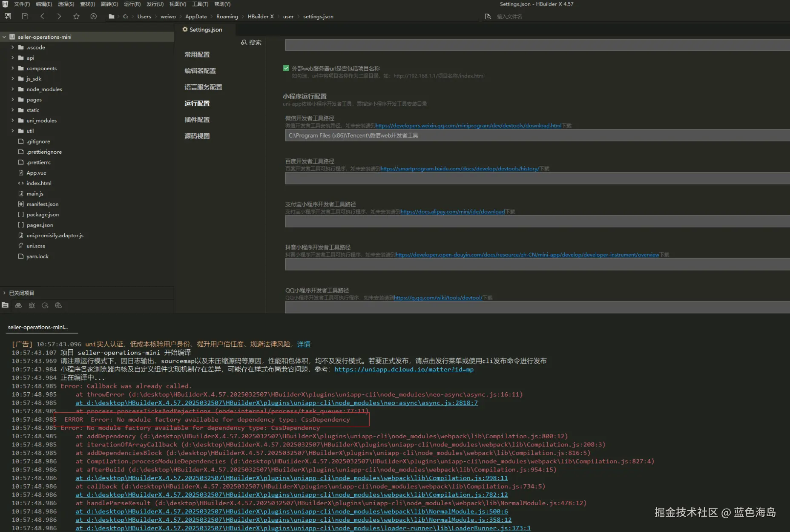
Task: Click the new file toolbar icon
Action: coord(8,16)
